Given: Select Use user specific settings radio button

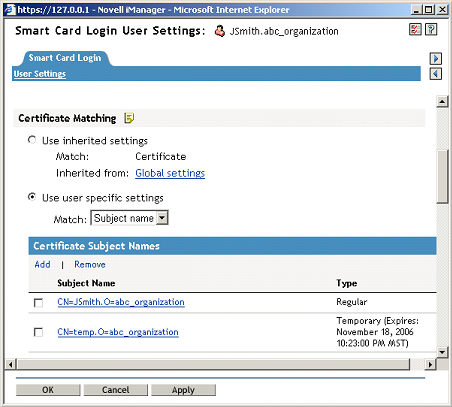Looking at the screenshot, I should pos(32,197).
